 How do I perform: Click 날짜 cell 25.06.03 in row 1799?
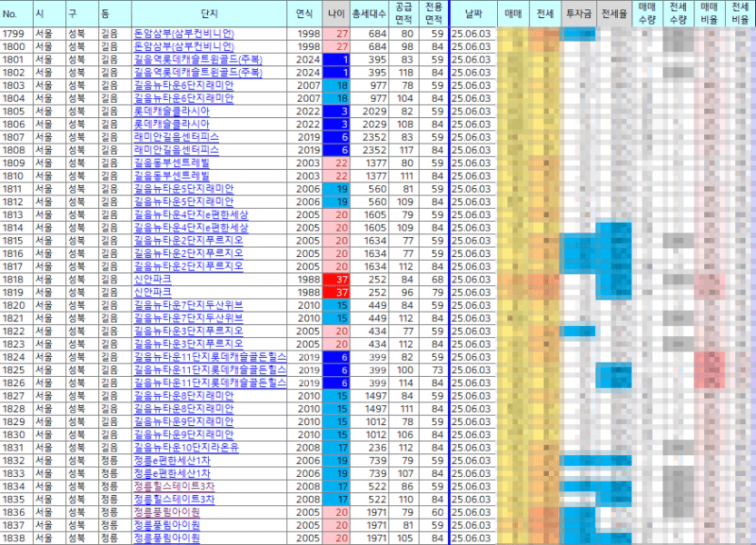point(473,34)
